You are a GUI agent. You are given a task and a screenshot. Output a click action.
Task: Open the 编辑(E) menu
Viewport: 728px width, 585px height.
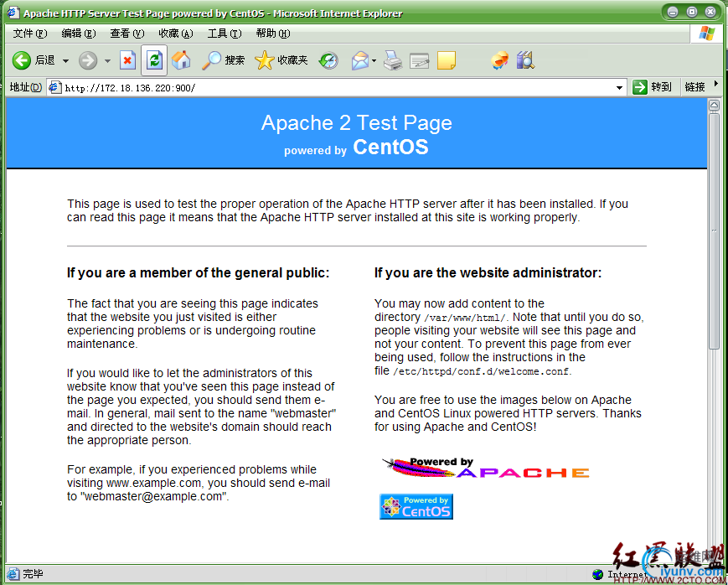[79, 34]
